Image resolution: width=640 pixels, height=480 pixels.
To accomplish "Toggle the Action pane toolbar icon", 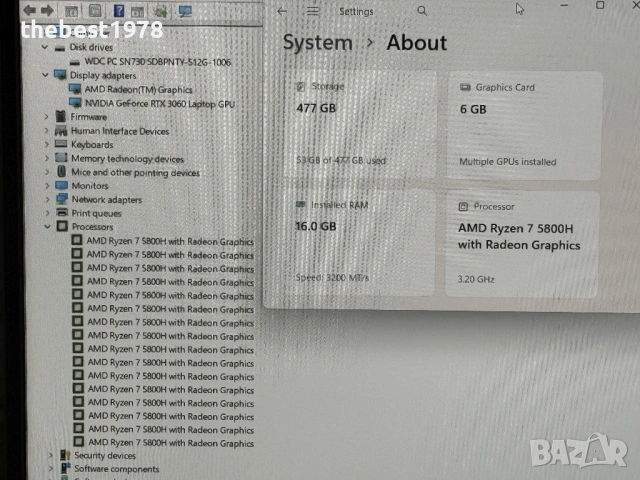I will tap(138, 11).
